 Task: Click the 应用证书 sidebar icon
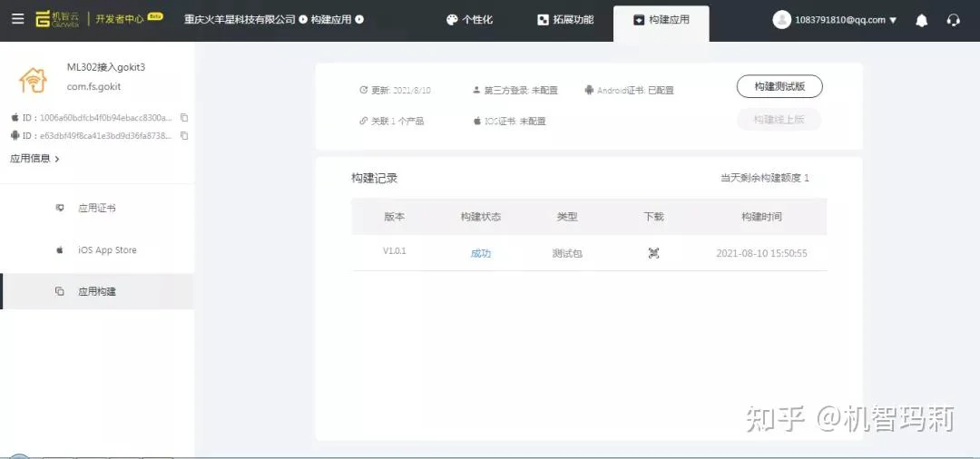[60, 208]
